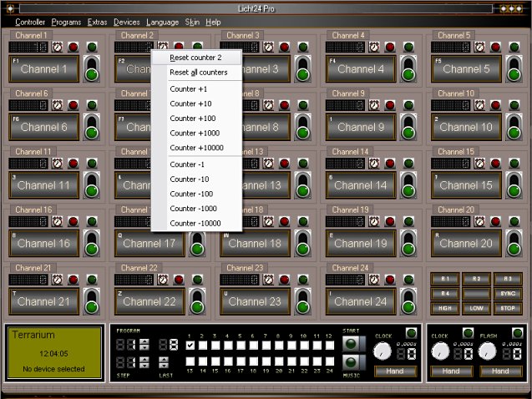Screen dimensions: 532x399
Task: Click the green LED indicator for Channel 21
Action: (x=91, y=280)
